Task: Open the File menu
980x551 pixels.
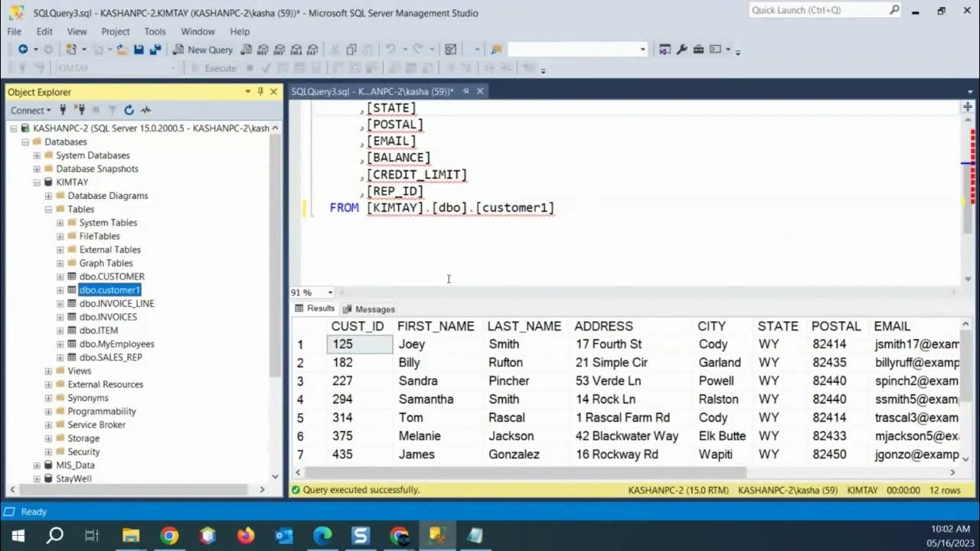Action: 14,31
